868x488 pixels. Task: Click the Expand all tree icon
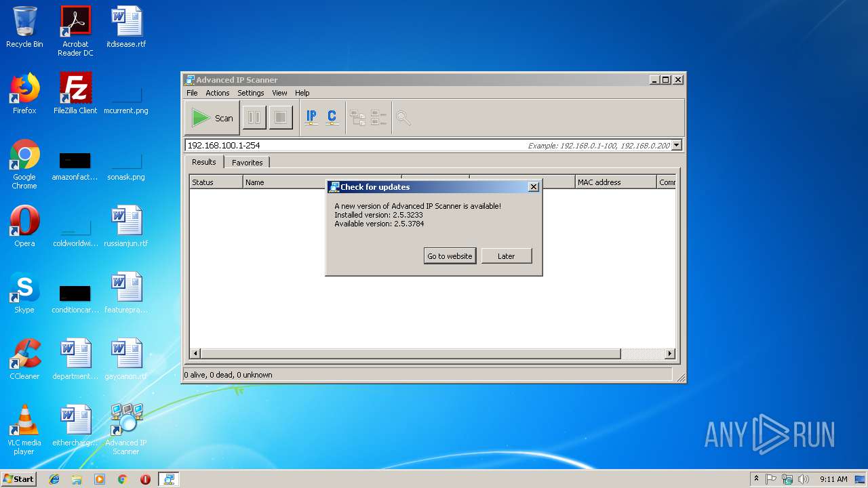(357, 118)
